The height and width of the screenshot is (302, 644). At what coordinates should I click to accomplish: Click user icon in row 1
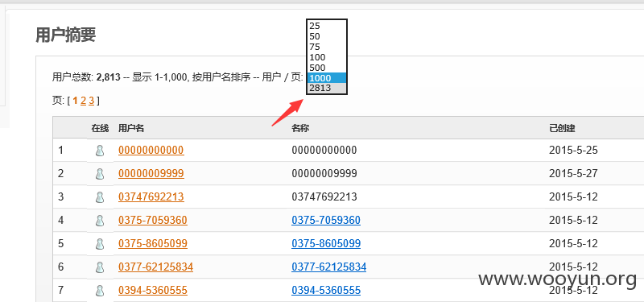click(x=100, y=151)
